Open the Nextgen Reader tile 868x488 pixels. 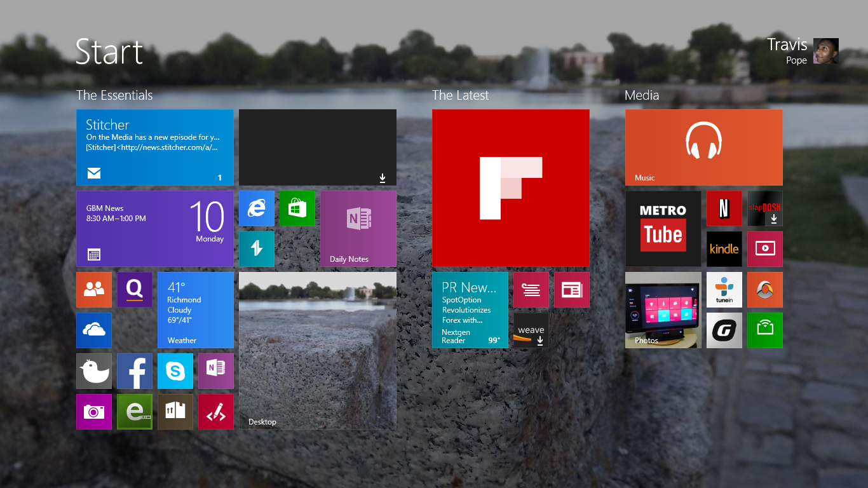(x=470, y=310)
